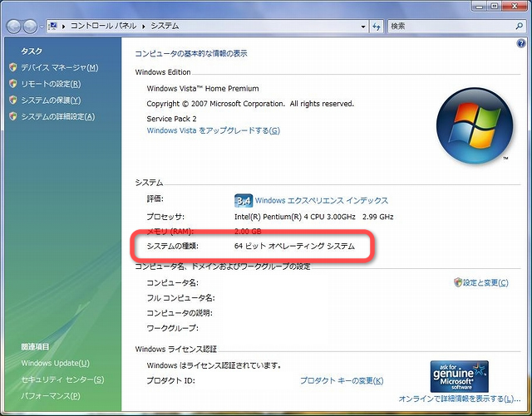Click the ask for genuine Microsoft badge
532x416 pixels.
coord(460,376)
